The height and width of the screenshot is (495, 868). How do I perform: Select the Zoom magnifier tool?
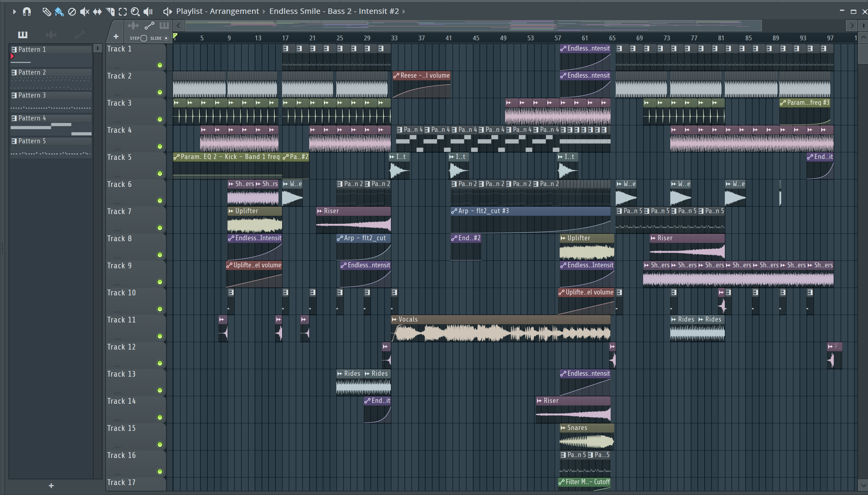click(135, 11)
